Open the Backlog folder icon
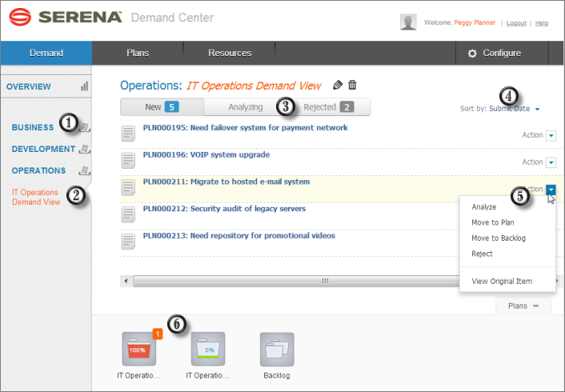 (x=277, y=350)
